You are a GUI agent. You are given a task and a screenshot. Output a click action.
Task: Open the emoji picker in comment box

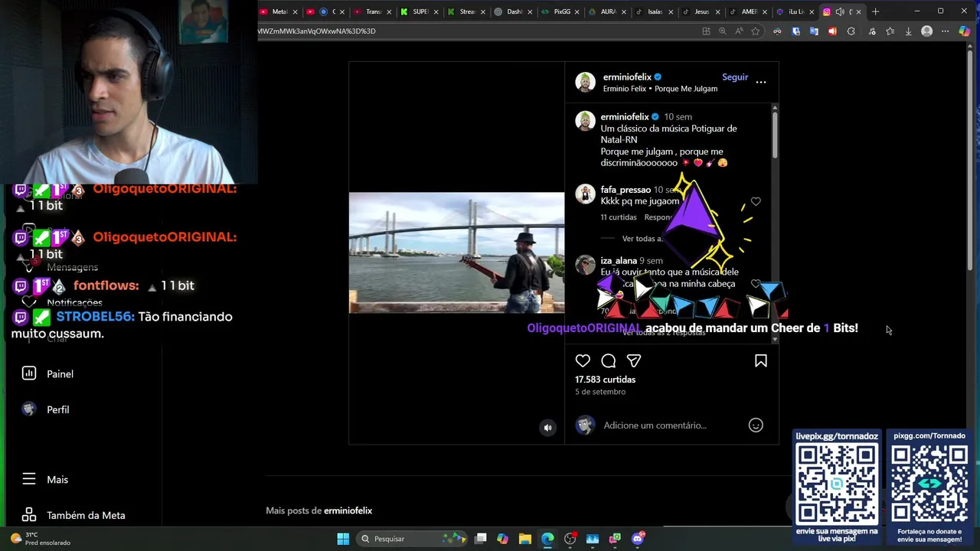click(756, 425)
